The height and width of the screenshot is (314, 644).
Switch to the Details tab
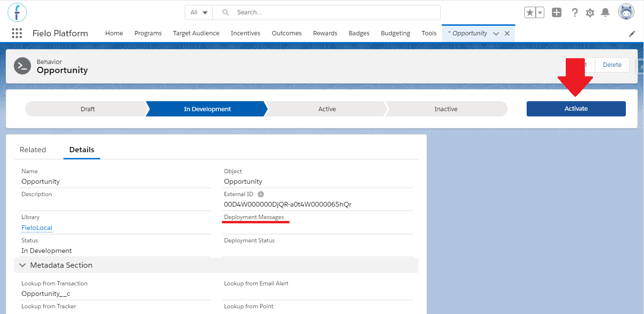[82, 150]
